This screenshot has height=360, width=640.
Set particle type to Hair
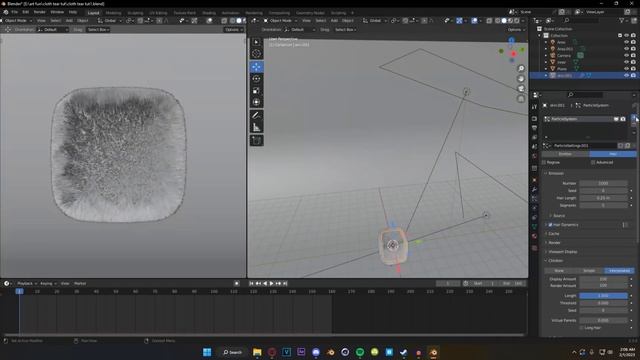tap(613, 154)
